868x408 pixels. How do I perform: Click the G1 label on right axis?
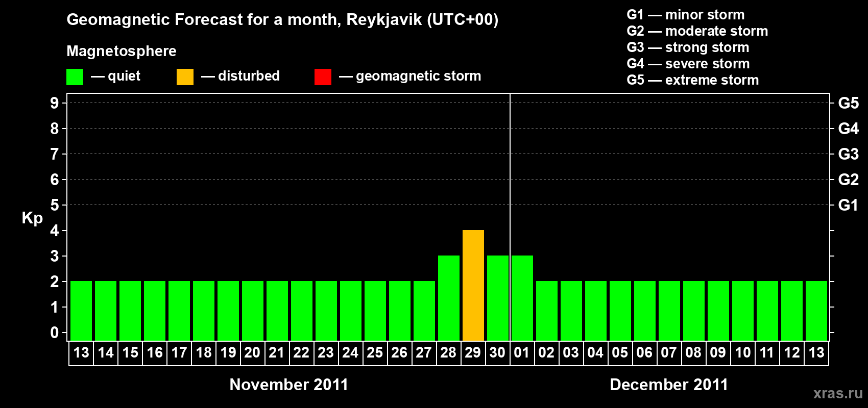pos(848,205)
